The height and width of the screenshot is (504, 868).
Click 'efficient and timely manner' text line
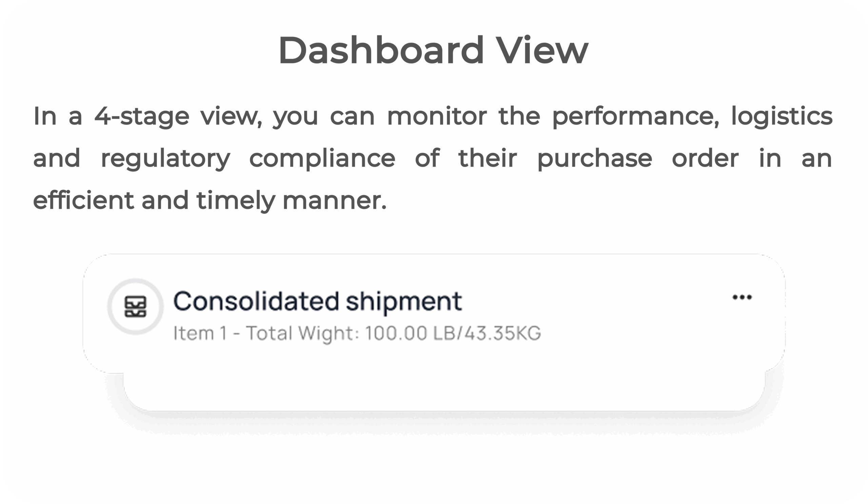(210, 200)
